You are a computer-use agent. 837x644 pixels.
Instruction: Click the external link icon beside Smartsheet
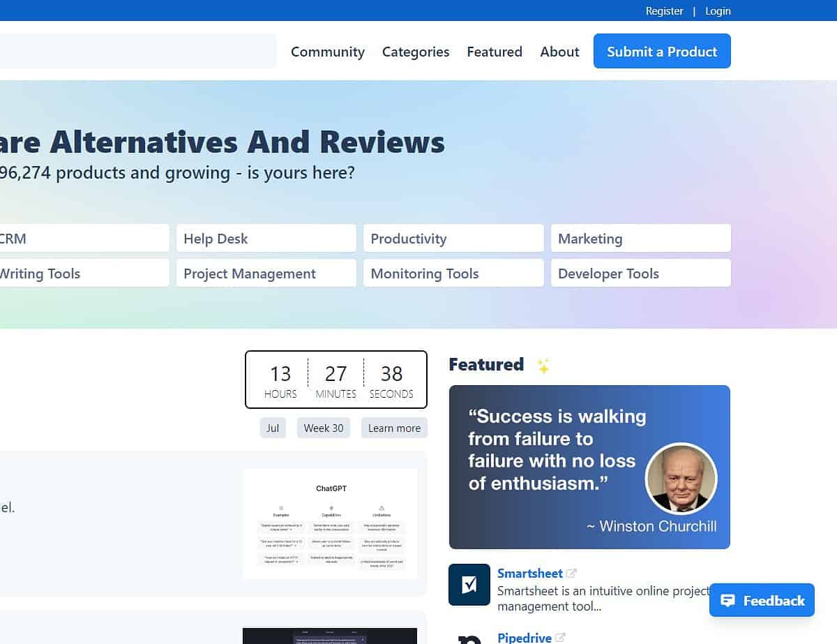[x=571, y=574]
